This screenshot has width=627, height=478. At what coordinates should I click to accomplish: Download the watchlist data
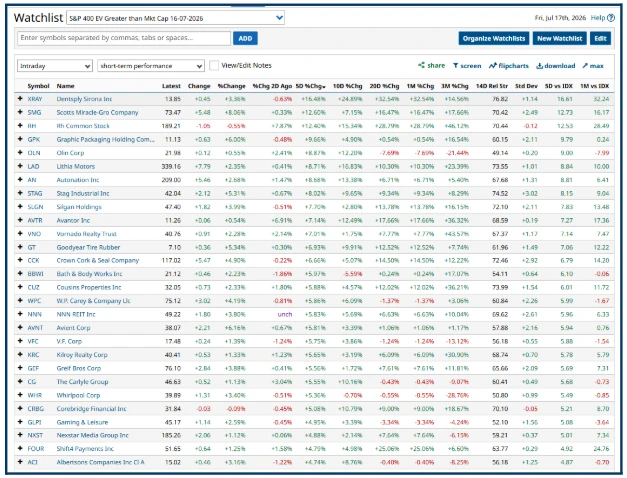click(555, 66)
